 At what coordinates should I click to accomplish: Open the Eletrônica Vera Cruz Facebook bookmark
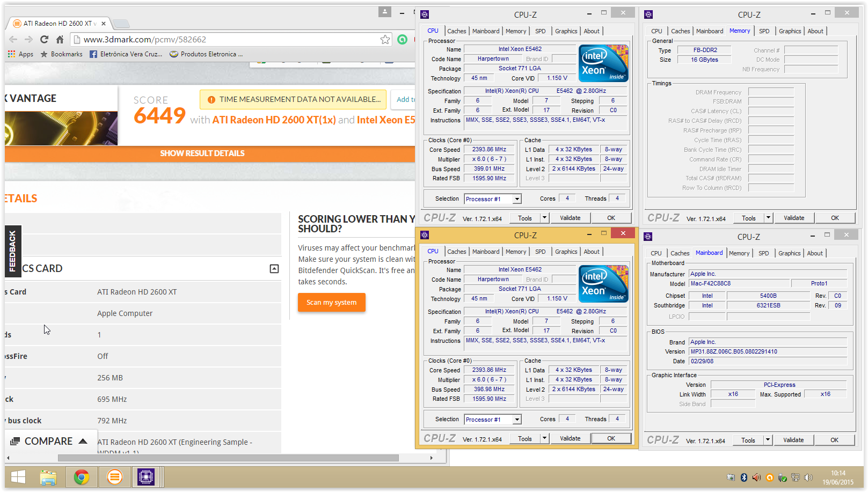(126, 54)
